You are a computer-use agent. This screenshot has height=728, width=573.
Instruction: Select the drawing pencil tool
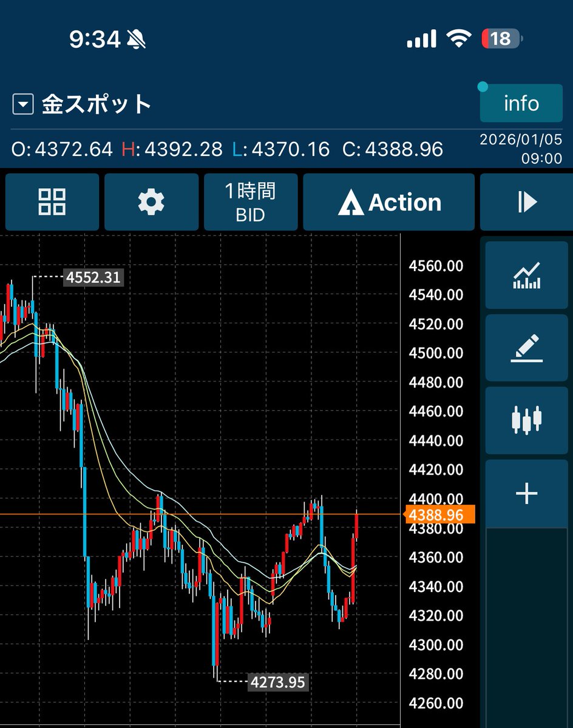pos(527,348)
